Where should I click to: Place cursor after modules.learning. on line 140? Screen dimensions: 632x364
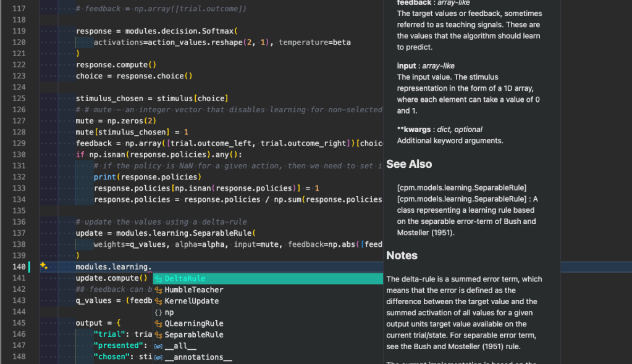[x=152, y=267]
